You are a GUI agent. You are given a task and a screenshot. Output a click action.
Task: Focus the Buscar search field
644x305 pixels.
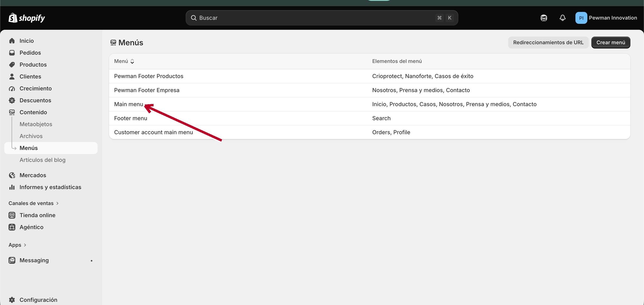pyautogui.click(x=322, y=18)
